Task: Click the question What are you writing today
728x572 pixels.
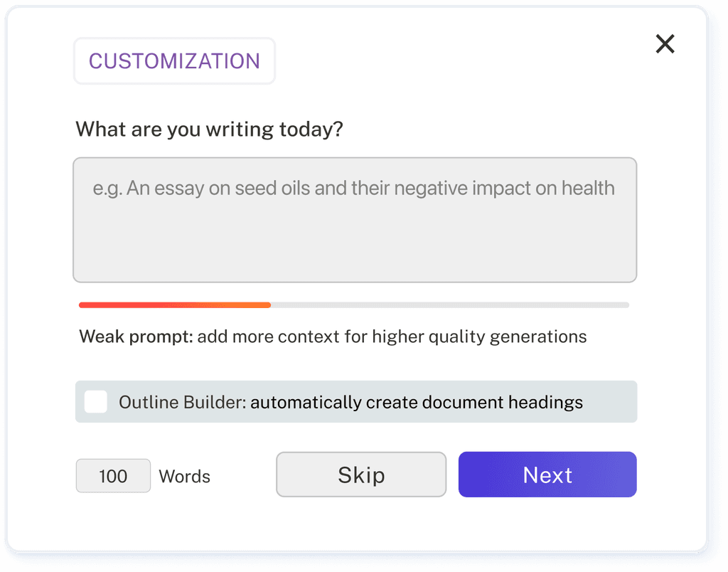Action: pyautogui.click(x=209, y=129)
